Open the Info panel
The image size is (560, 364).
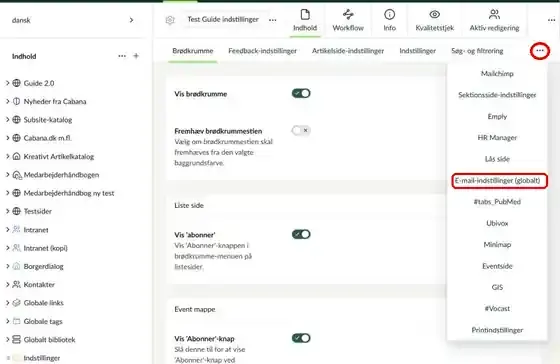coord(389,20)
